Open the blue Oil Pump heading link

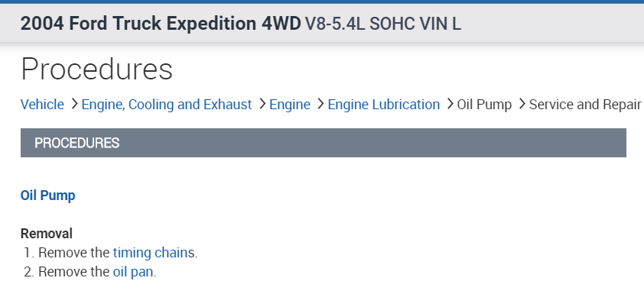click(47, 196)
